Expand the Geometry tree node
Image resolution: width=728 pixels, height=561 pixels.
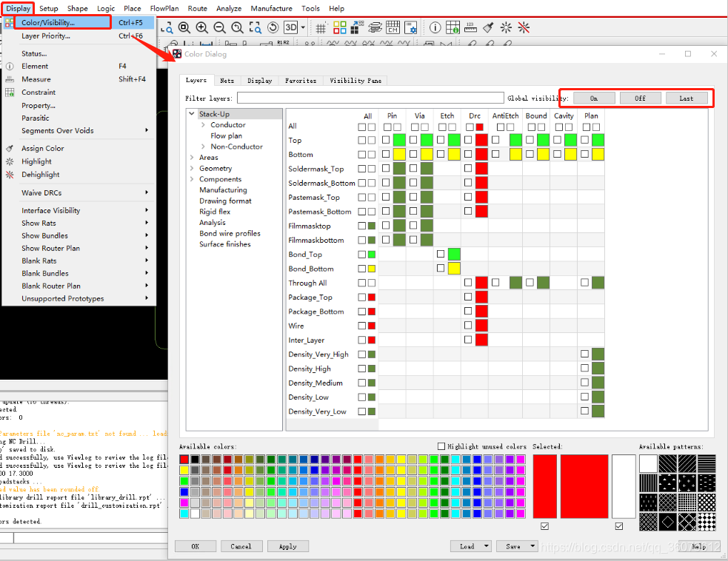pyautogui.click(x=192, y=169)
